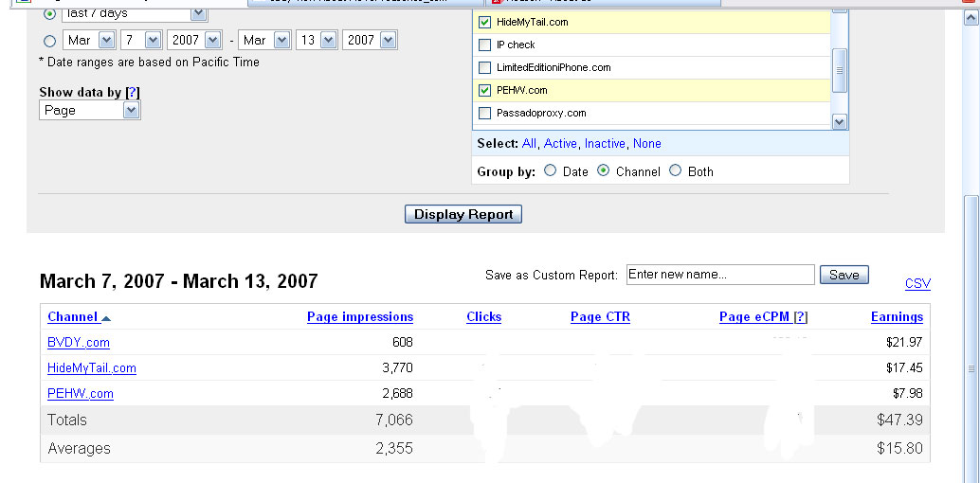980x483 pixels.
Task: Download the report via CSV link
Action: [x=917, y=283]
